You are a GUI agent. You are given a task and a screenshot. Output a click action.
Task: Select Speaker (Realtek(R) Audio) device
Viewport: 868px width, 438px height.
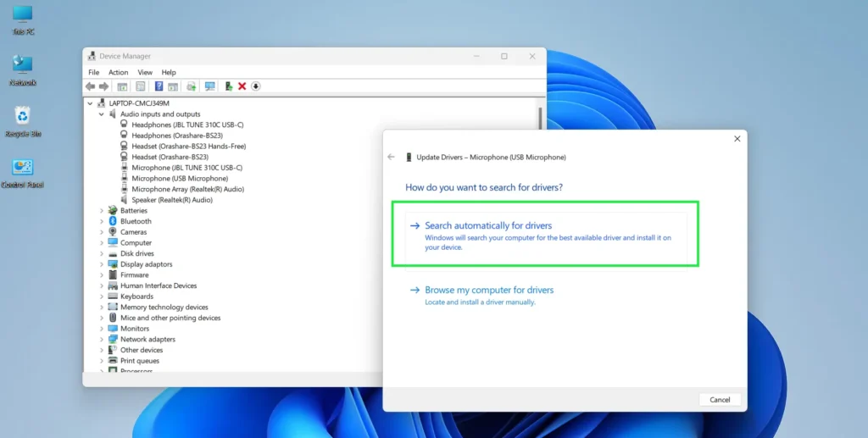pos(172,200)
